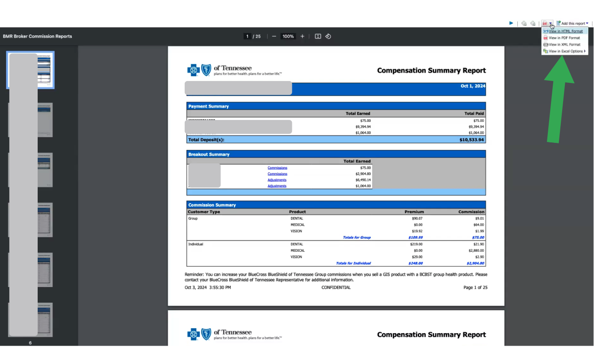This screenshot has height=364, width=594.
Task: Click the $109.99 group premium total
Action: coord(416,237)
